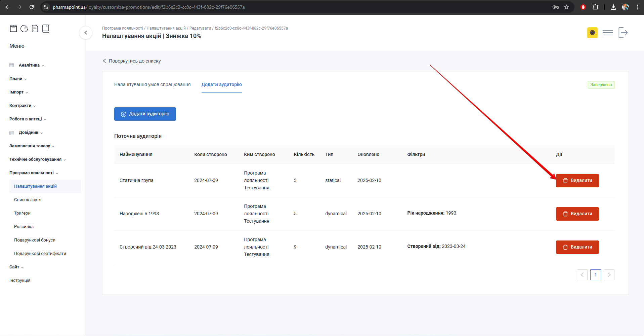Viewport: 644px width, 336px height.
Task: Go forward with the browser arrow
Action: click(19, 7)
